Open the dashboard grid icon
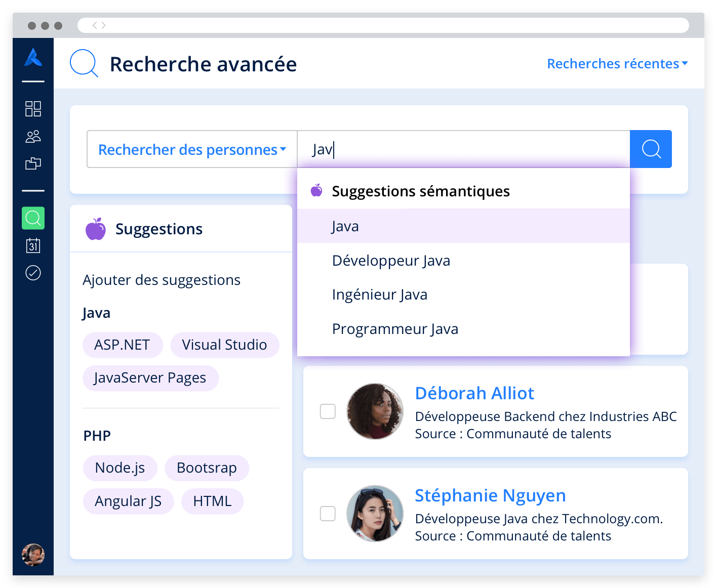 tap(33, 109)
